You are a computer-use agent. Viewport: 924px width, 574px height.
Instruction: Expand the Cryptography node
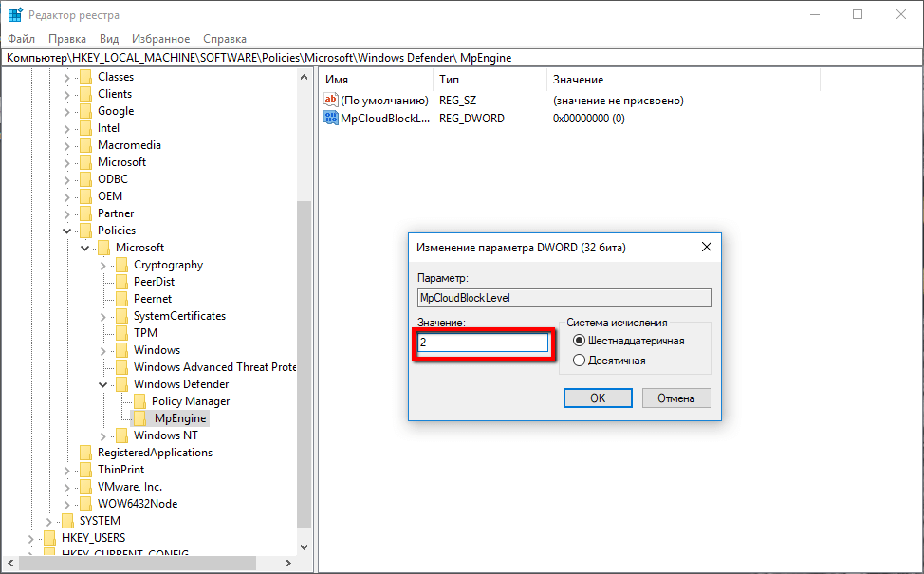[x=103, y=266]
